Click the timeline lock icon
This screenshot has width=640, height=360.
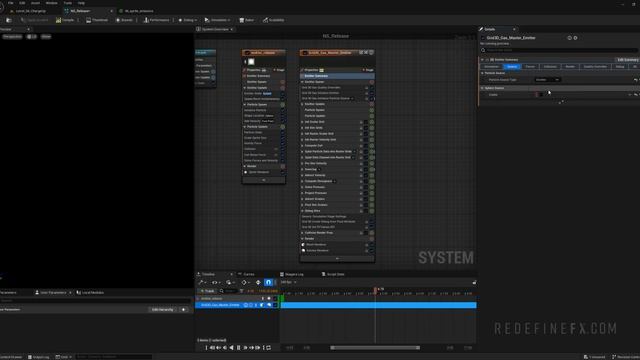[x=474, y=282]
